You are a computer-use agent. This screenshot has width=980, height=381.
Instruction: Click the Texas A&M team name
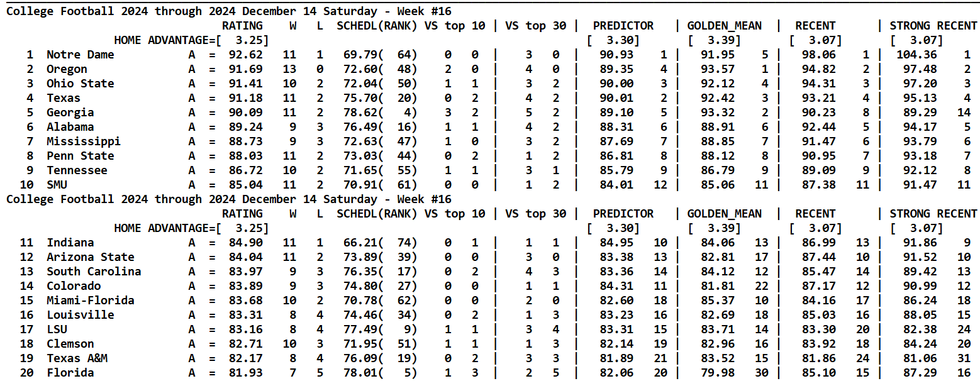pyautogui.click(x=77, y=358)
